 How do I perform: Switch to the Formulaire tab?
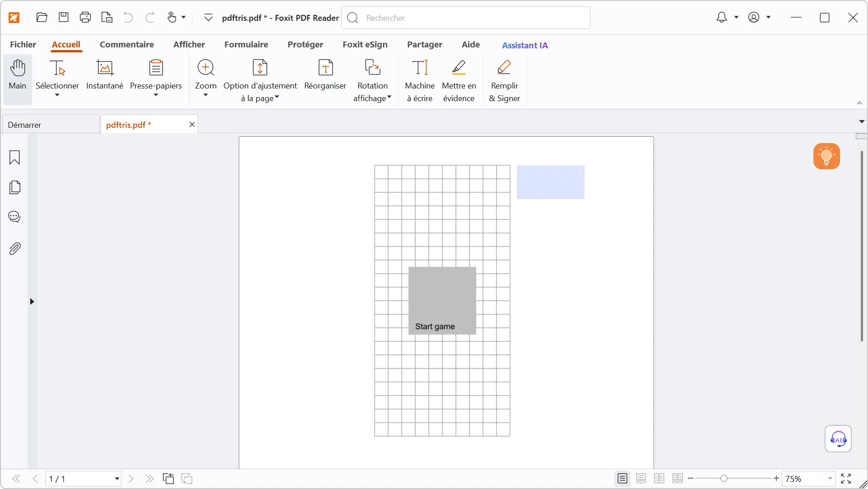pyautogui.click(x=246, y=44)
